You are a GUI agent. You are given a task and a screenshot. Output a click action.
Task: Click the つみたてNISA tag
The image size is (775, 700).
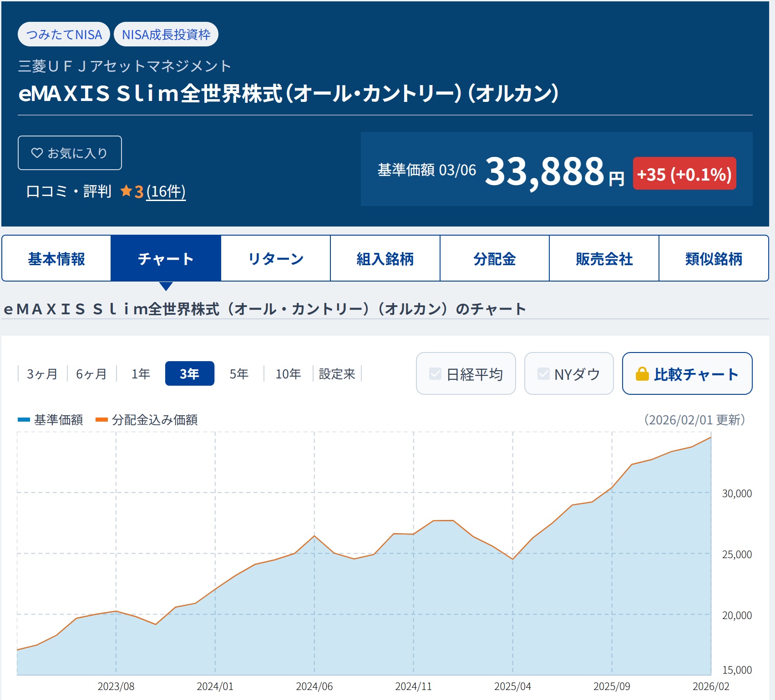tap(64, 35)
